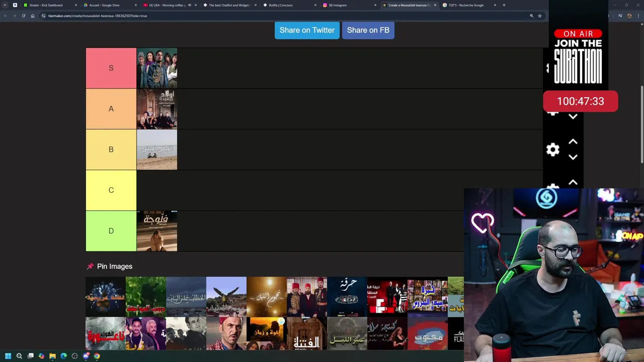Pick the eagle over village thumbnail

(226, 297)
